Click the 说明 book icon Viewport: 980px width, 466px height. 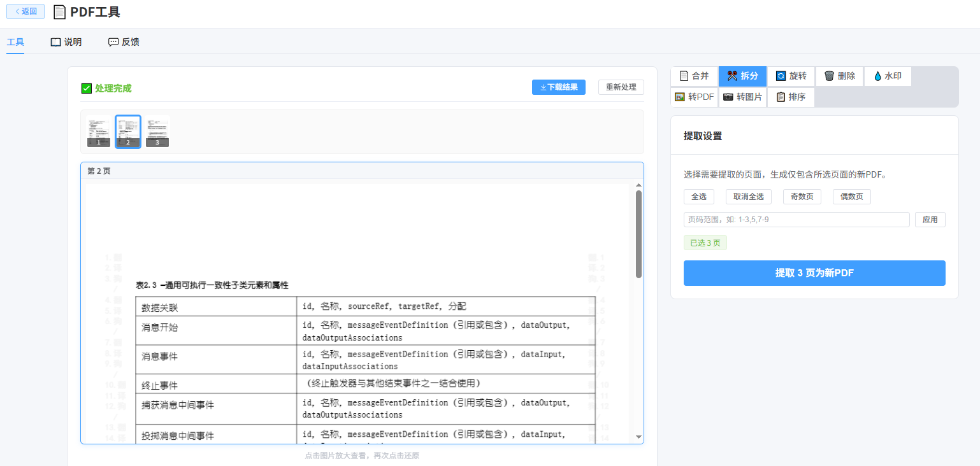55,42
